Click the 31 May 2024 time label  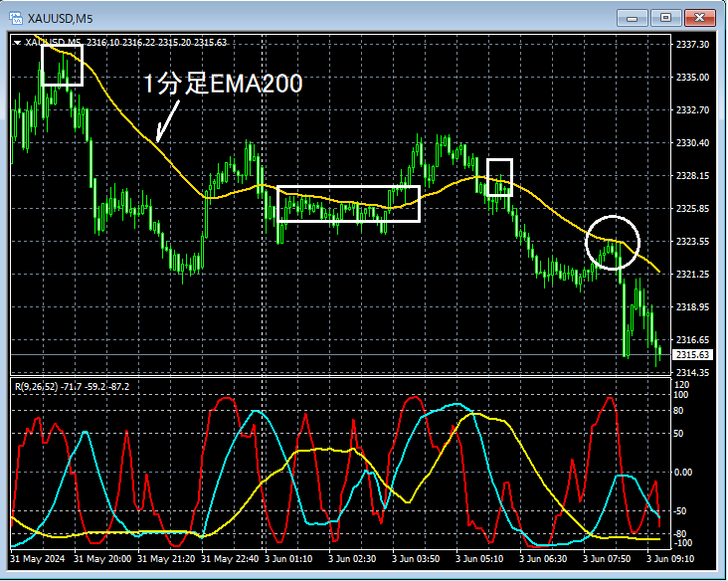[x=38, y=559]
